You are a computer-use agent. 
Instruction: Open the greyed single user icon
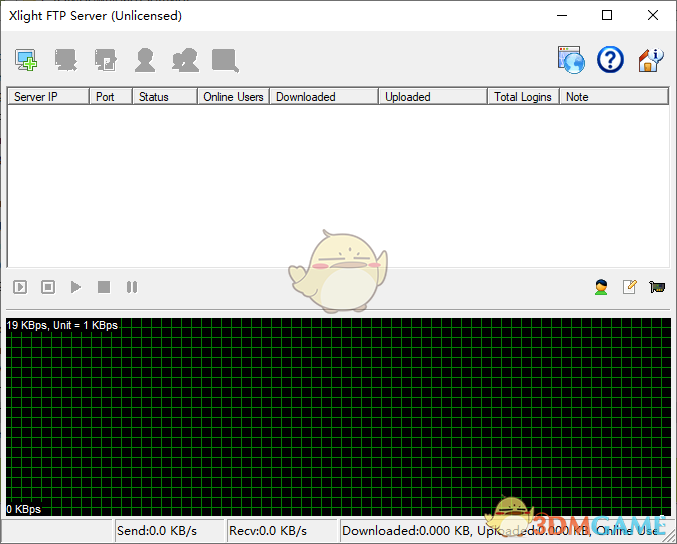[x=145, y=60]
